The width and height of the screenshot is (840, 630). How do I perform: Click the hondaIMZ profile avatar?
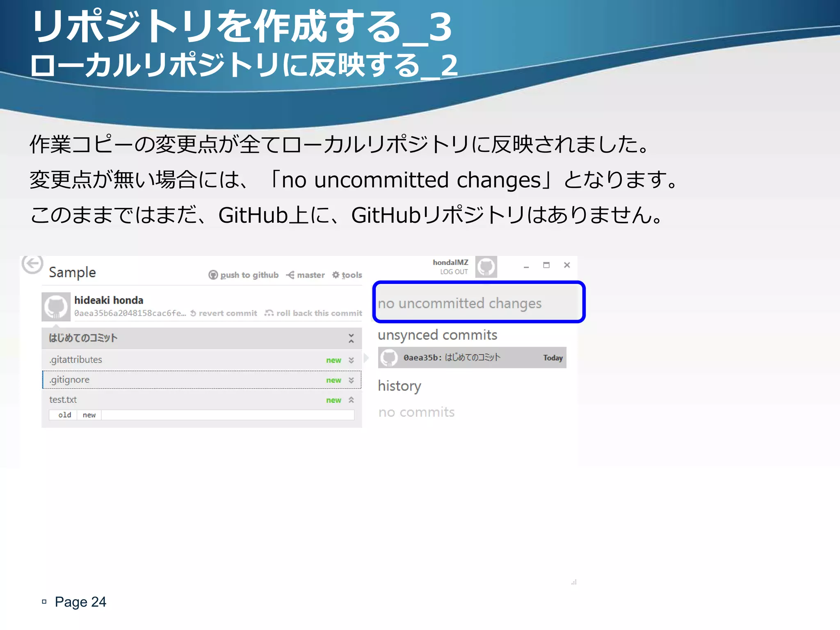pyautogui.click(x=486, y=267)
